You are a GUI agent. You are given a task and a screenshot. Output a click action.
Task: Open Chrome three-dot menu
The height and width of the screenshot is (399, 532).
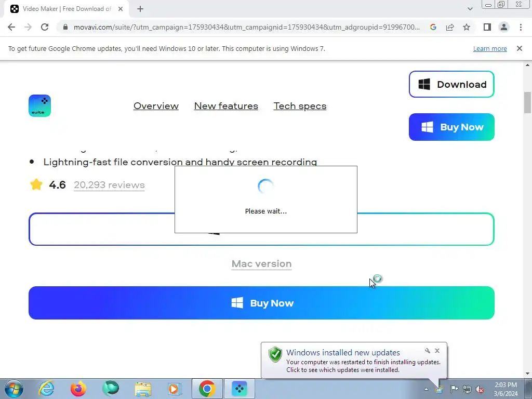tap(521, 27)
